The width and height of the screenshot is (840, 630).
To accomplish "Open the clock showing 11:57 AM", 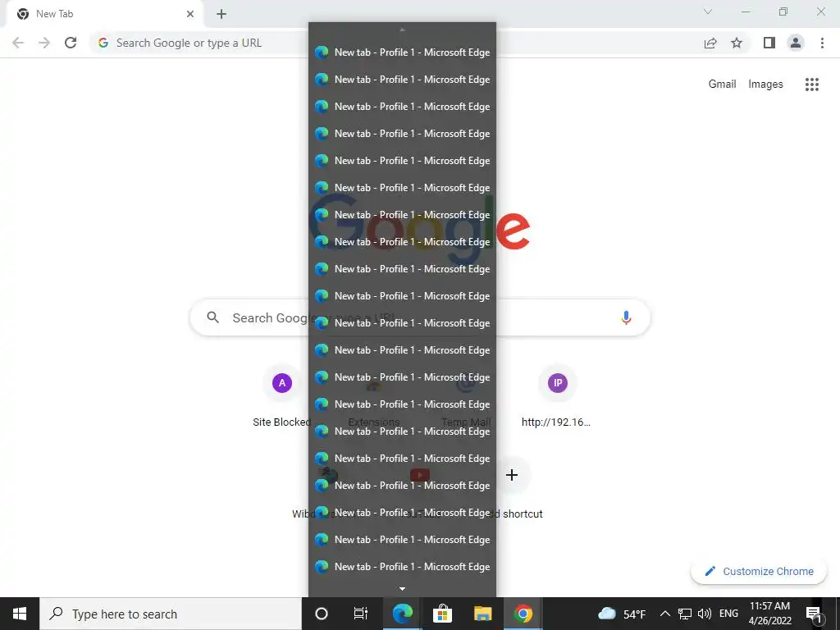I will 769,614.
